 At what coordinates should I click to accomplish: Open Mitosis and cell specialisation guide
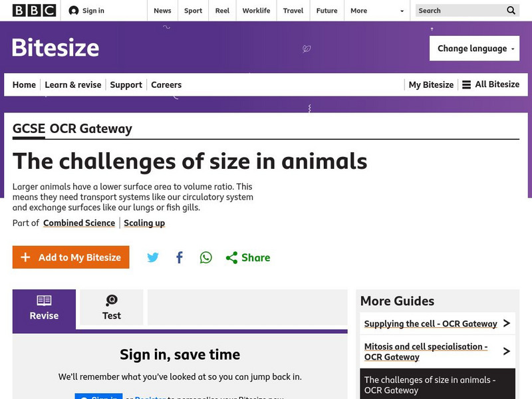[426, 352]
